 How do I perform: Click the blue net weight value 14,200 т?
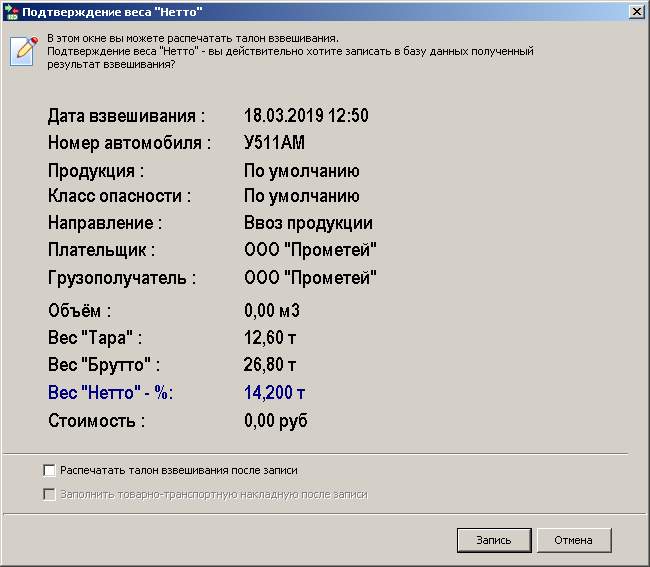tap(275, 392)
